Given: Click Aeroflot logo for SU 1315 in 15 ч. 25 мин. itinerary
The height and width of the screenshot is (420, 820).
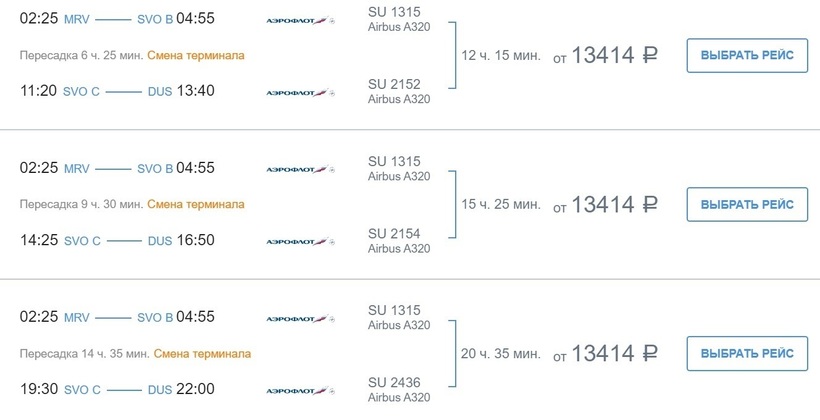Looking at the screenshot, I should click(x=300, y=168).
